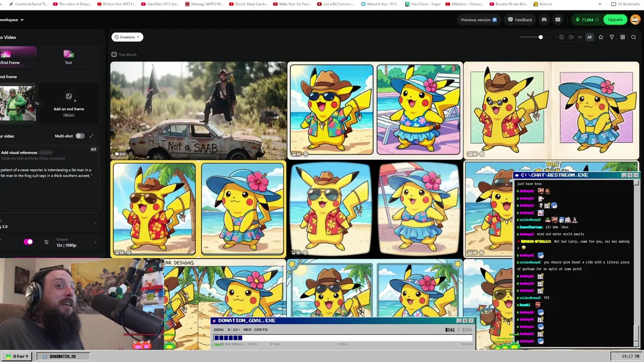Open the All Bookmarks folder

pyautogui.click(x=625, y=4)
